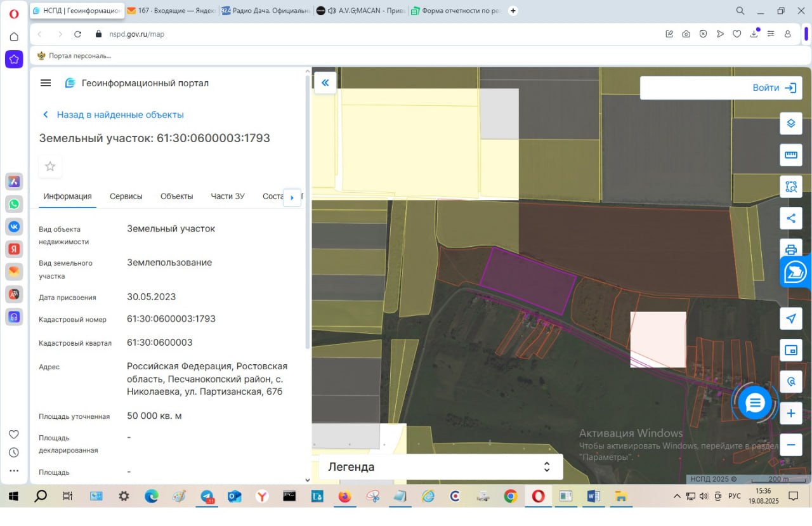Screen dimensions: 812x526
Task: Switch to the Сервисы tab
Action: pos(126,196)
